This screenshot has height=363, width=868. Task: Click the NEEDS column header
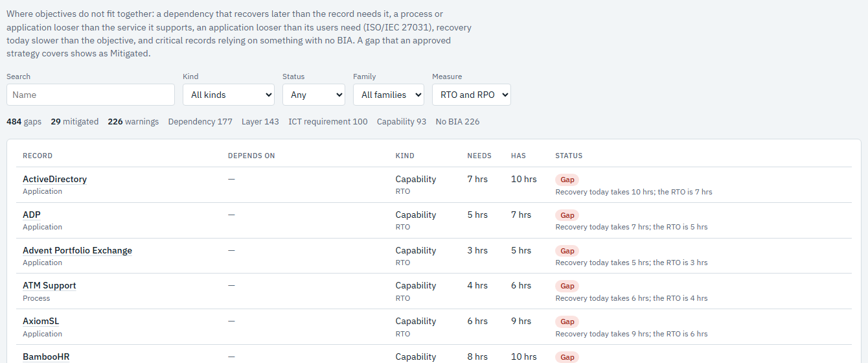[x=479, y=156]
